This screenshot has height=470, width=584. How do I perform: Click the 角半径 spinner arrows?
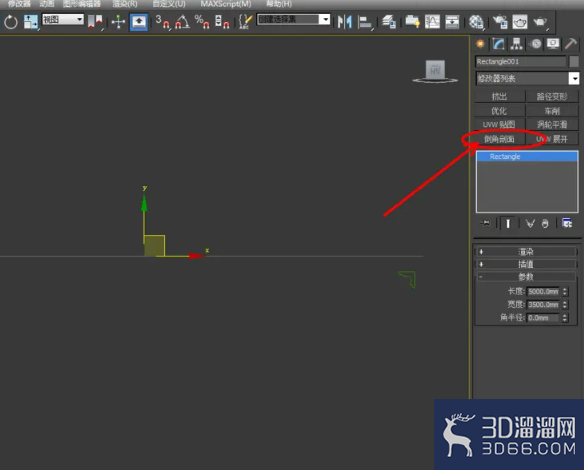point(565,318)
